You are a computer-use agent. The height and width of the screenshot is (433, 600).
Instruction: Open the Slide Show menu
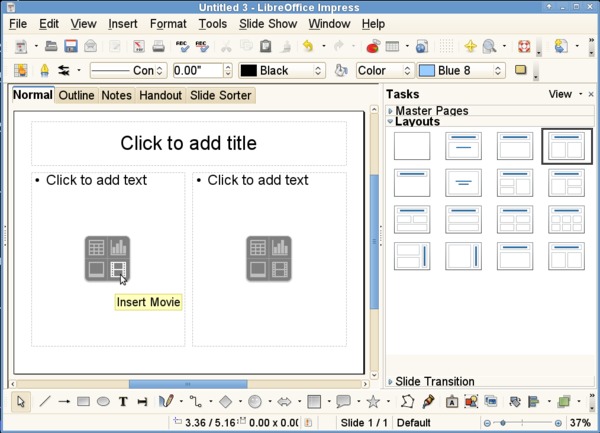click(268, 24)
